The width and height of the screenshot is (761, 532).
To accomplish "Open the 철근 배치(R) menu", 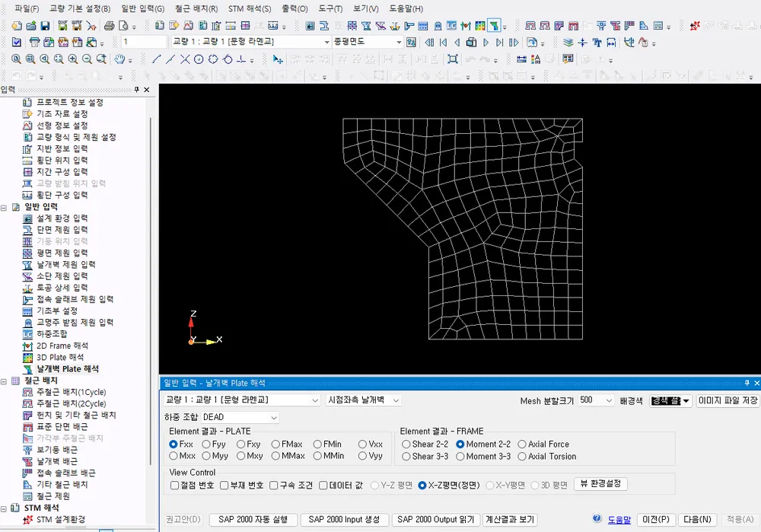I will click(x=196, y=8).
